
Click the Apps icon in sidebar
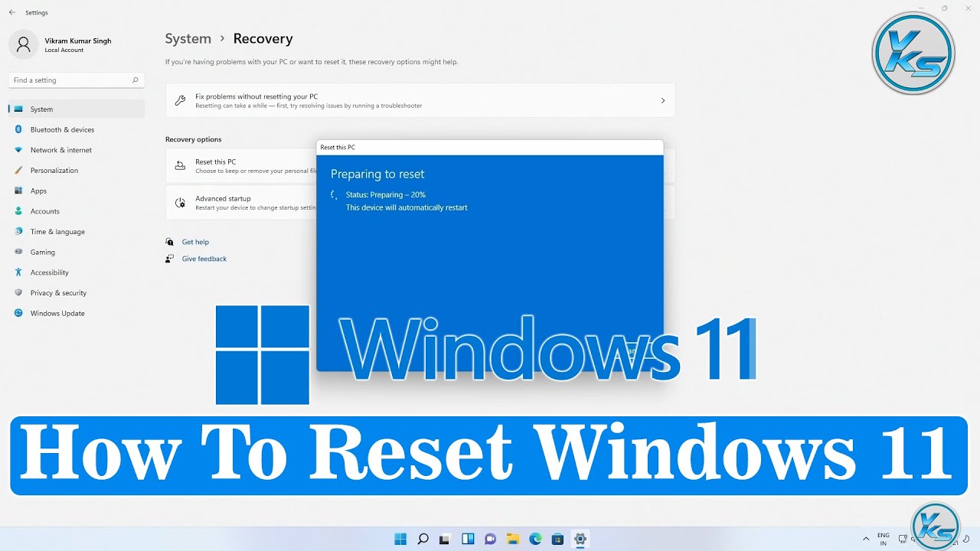coord(18,191)
